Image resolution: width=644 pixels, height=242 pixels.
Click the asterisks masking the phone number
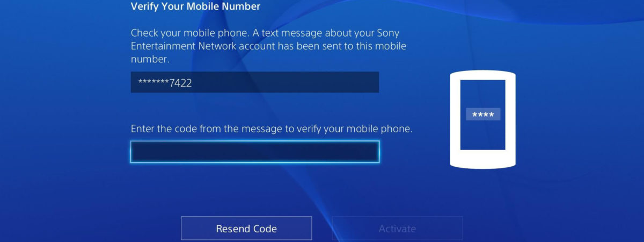pos(153,82)
